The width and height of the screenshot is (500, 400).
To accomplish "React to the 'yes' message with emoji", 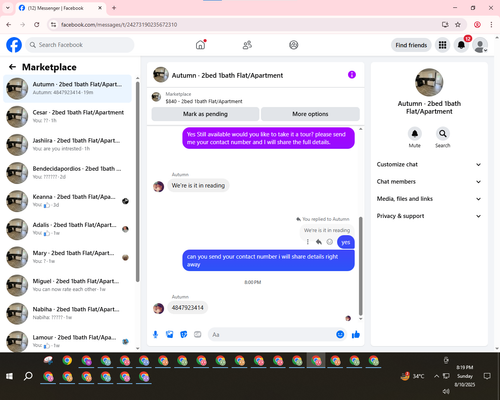I will click(x=330, y=242).
